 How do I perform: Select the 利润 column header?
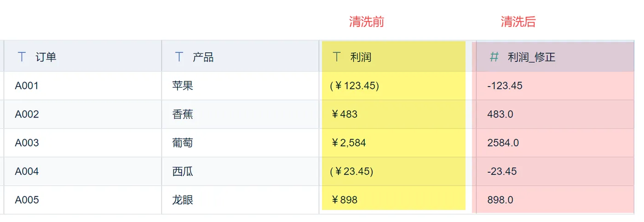point(361,57)
